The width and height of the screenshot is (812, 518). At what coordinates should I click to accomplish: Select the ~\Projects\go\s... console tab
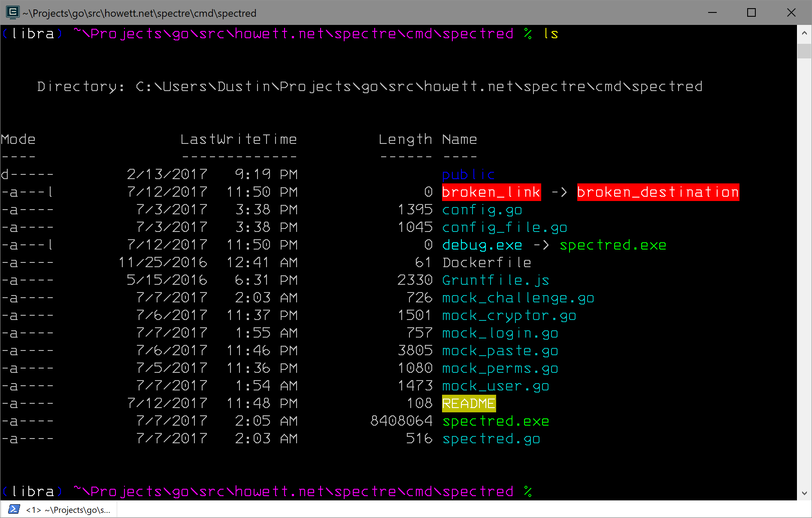tap(59, 509)
